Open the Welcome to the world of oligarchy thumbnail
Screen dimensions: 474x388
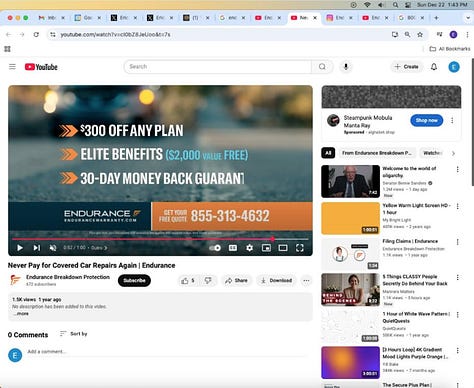350,181
